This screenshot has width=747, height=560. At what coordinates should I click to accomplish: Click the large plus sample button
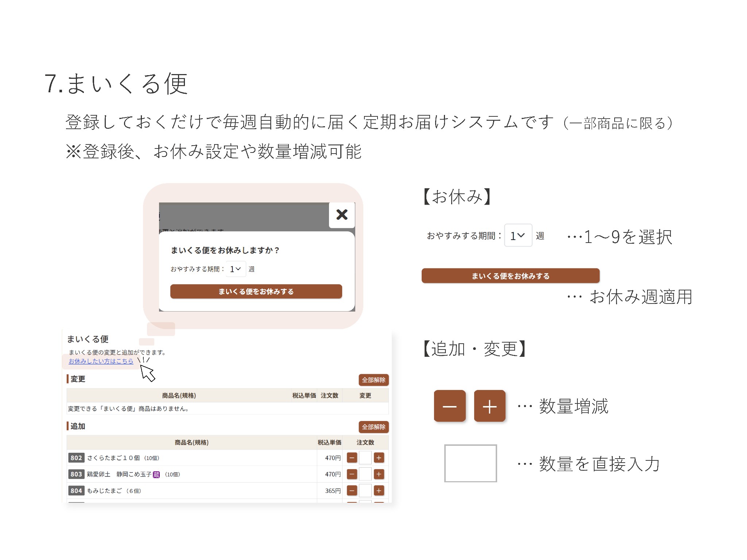click(489, 406)
